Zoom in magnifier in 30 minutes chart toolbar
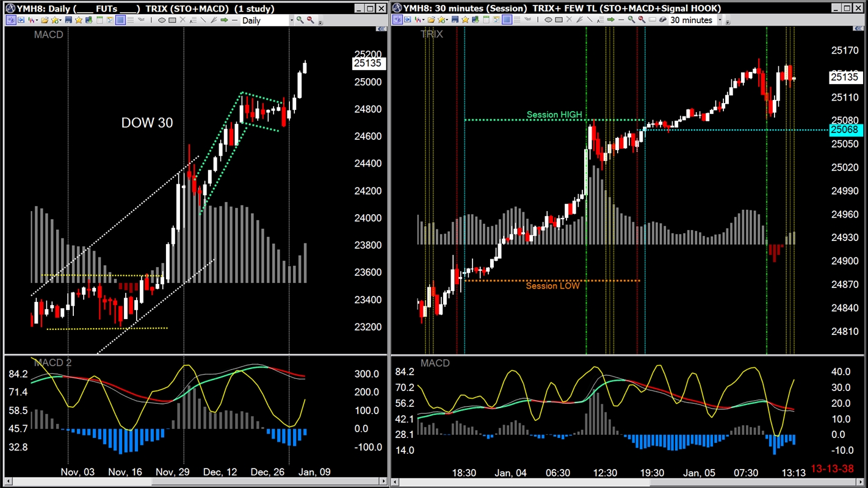This screenshot has height=488, width=868. tap(631, 20)
